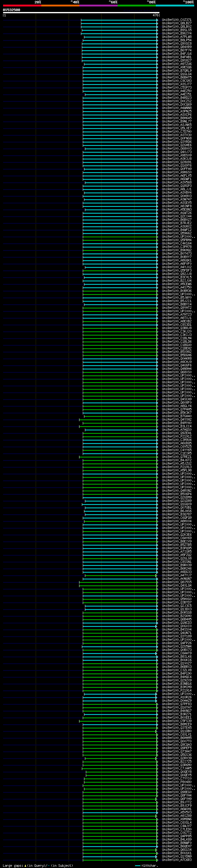Screen dimensions: 197x868
Task: Click the query end position 476
Action: pyautogui.click(x=155, y=15)
